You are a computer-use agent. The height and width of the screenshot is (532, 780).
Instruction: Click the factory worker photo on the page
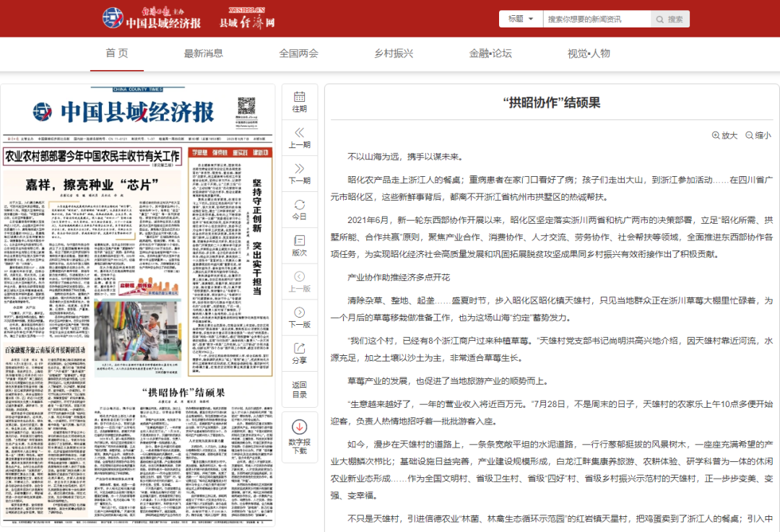(x=137, y=330)
